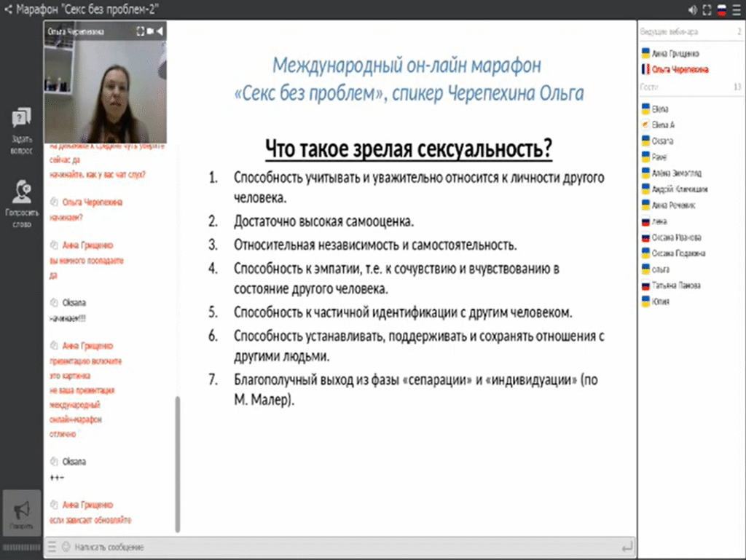Click the chat icon beside 'Oksana' message 'начинаем!!!'
The image size is (746, 560).
[x=54, y=302]
